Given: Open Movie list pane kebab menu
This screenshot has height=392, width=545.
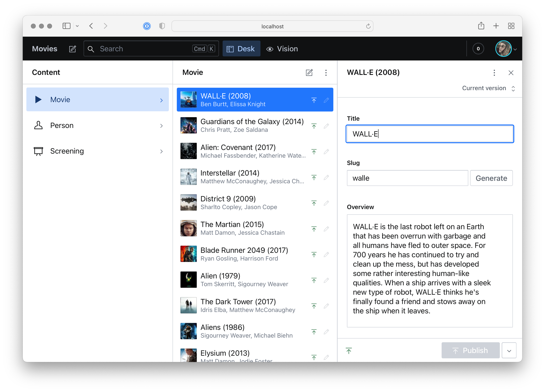Looking at the screenshot, I should [x=326, y=72].
